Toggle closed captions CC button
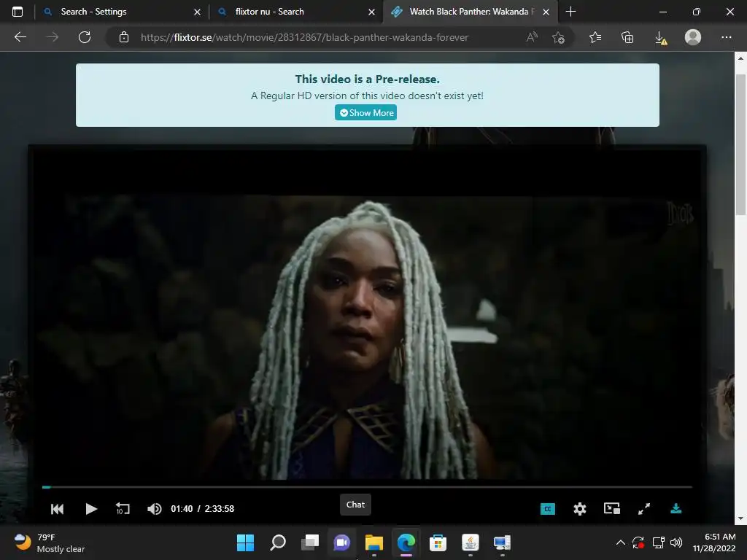Viewport: 747px width, 560px height. [x=547, y=509]
